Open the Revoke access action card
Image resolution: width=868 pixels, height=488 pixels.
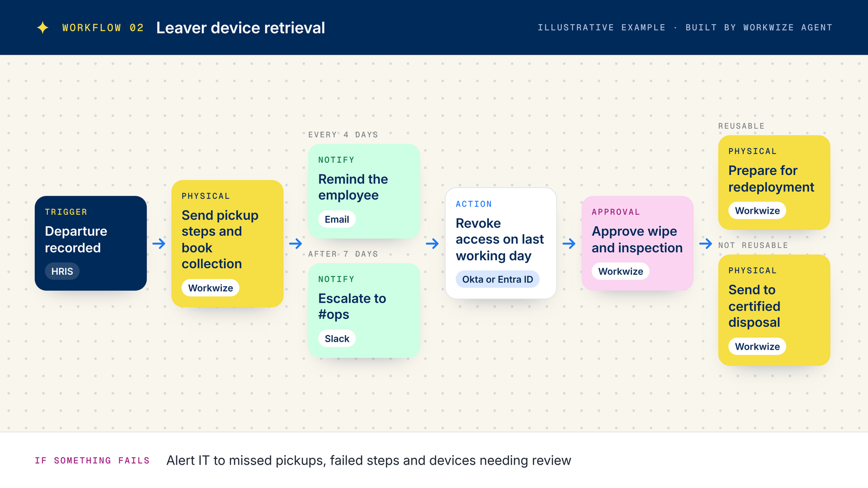pyautogui.click(x=501, y=243)
